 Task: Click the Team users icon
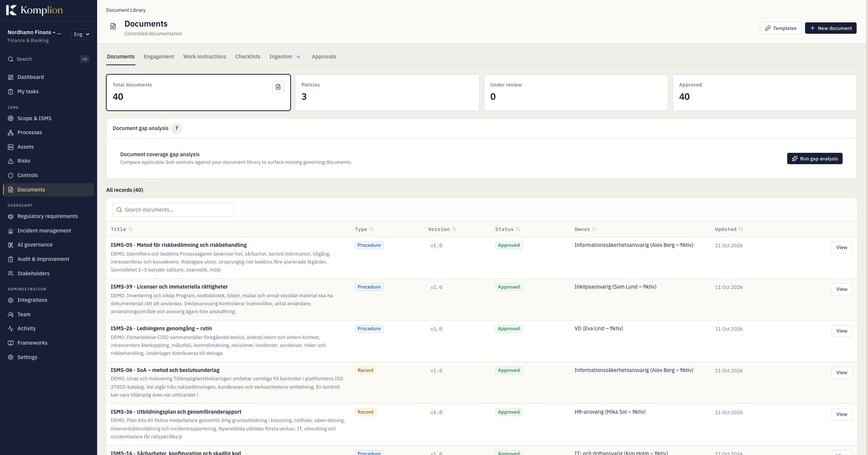(11, 315)
